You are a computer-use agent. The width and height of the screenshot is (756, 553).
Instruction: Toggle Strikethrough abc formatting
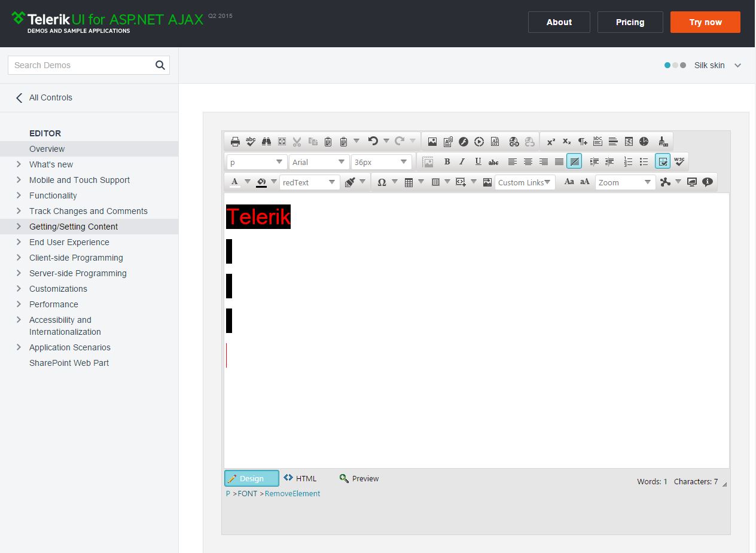pos(493,161)
